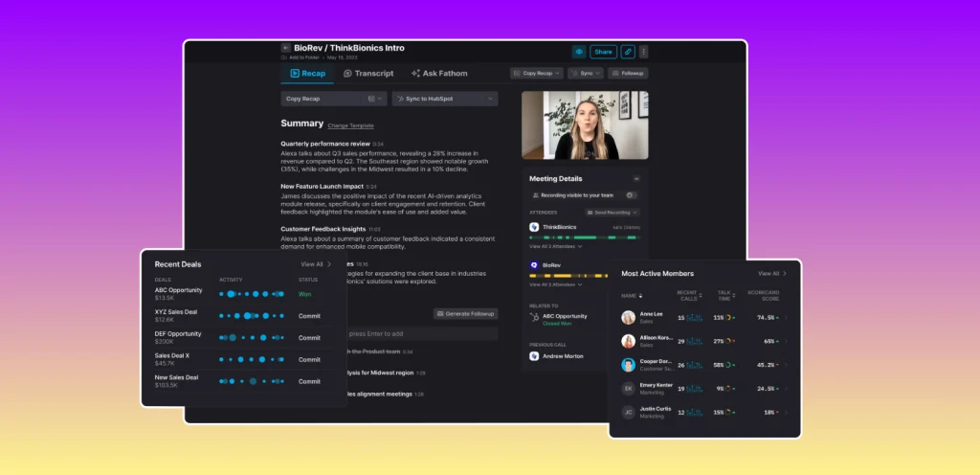Jump to New Feature Launch Impact section
Image resolution: width=980 pixels, height=475 pixels.
322,186
